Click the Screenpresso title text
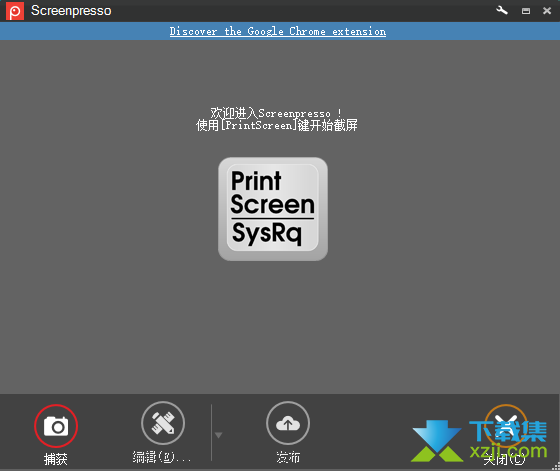This screenshot has width=560, height=471. [71, 11]
